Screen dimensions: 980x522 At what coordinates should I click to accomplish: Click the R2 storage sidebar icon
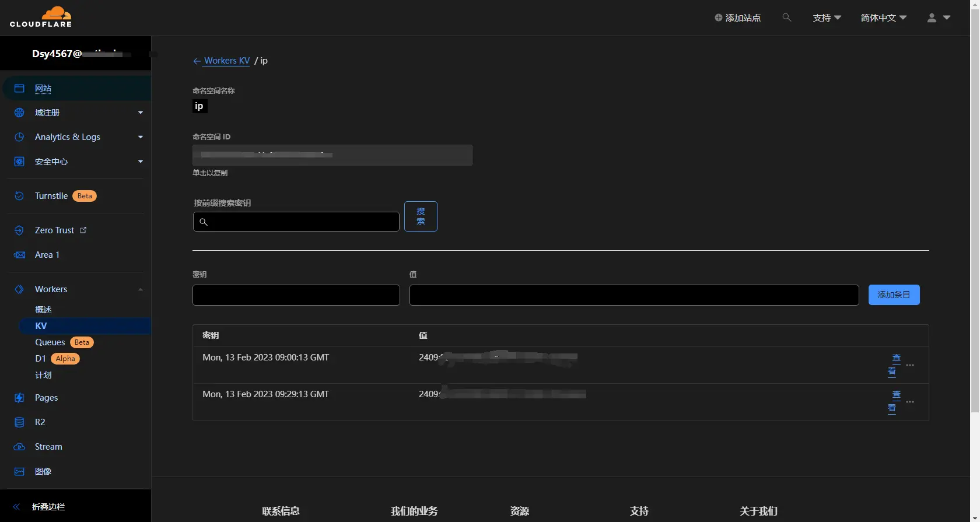19,422
